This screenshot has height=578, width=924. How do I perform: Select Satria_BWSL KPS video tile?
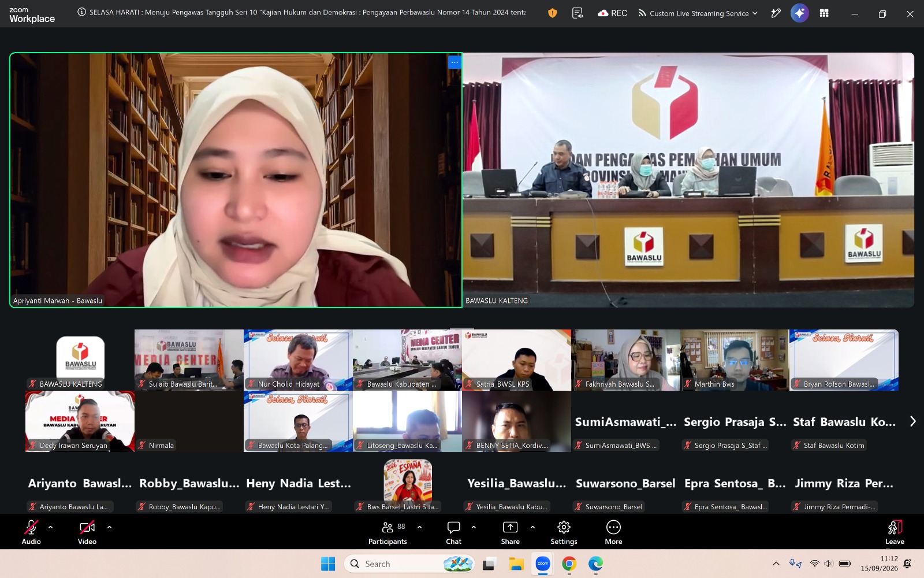[x=516, y=360]
